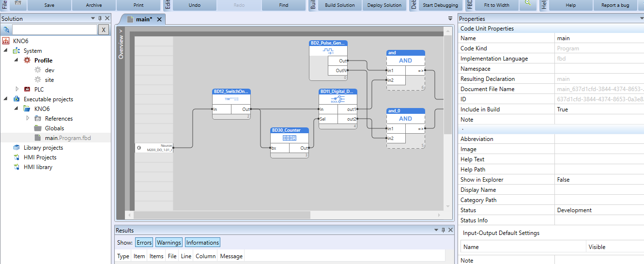Click the switch icon on the BD11_Digital block

(x=338, y=99)
